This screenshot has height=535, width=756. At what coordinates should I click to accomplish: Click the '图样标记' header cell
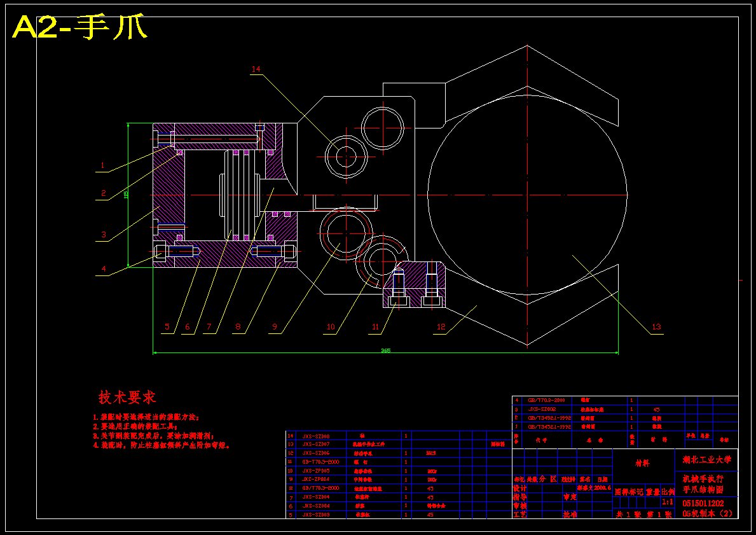tap(629, 492)
